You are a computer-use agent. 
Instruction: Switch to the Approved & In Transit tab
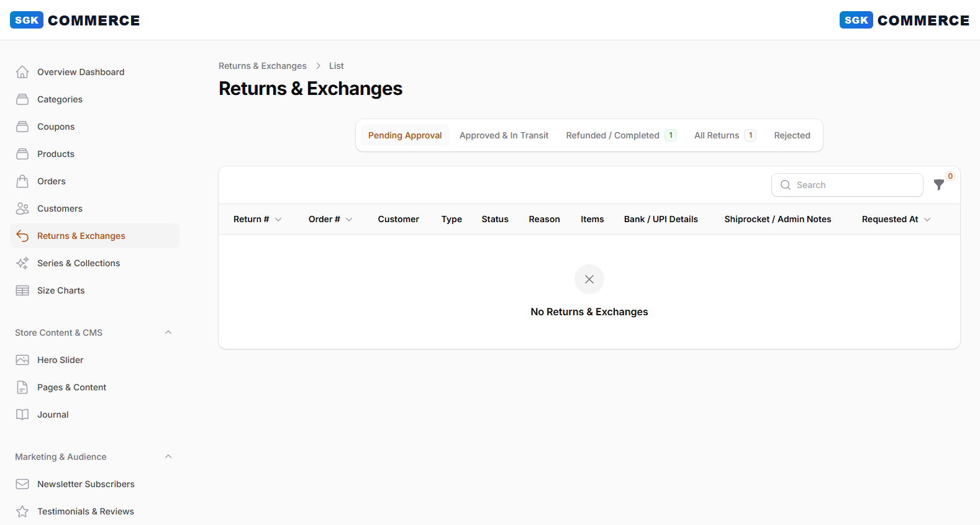click(x=504, y=135)
